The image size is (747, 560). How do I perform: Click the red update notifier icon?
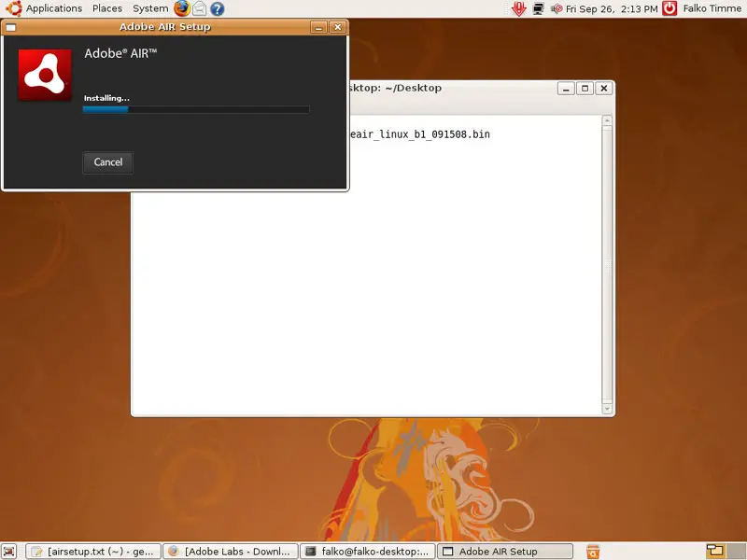coord(518,8)
